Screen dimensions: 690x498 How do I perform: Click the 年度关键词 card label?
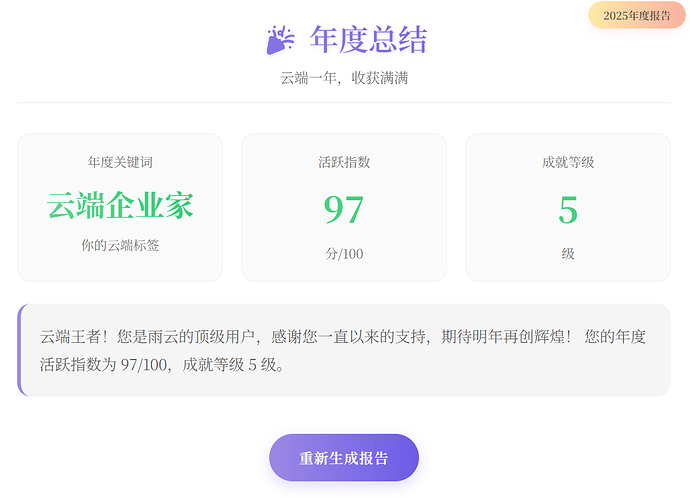tap(120, 162)
